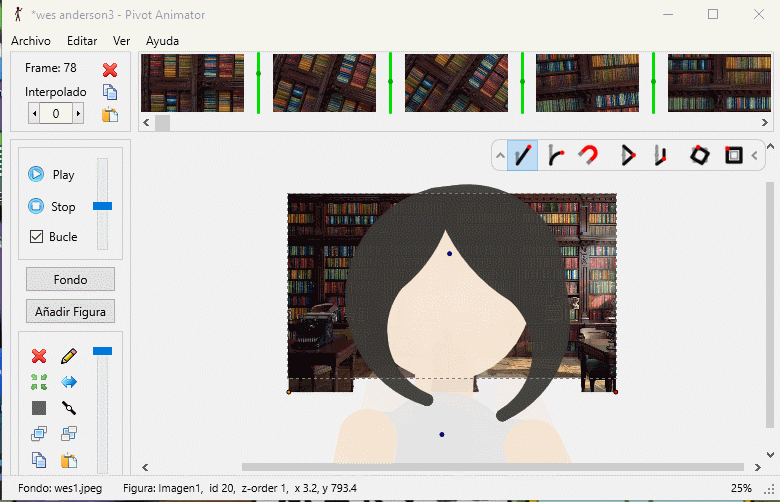
Task: Collapse the toolbar with right chevron
Action: pyautogui.click(x=755, y=156)
